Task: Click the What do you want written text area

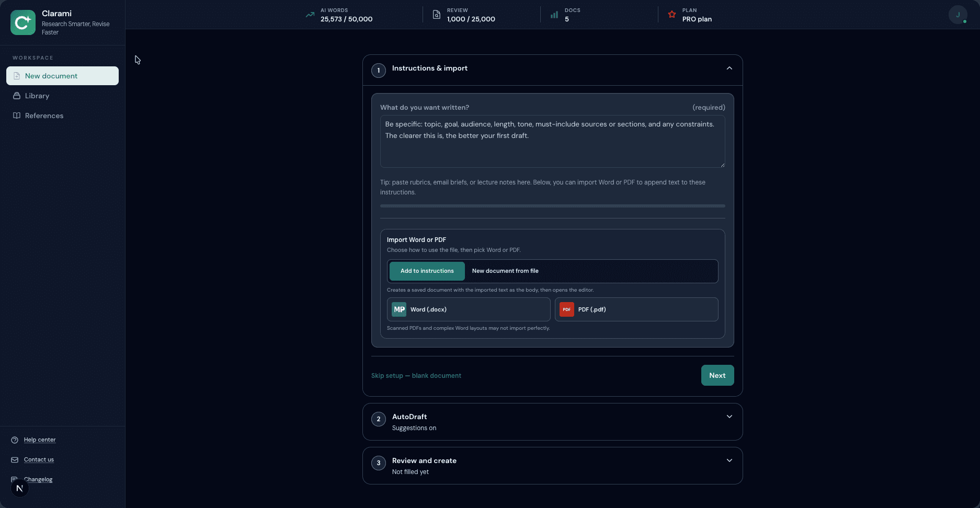Action: [552, 141]
